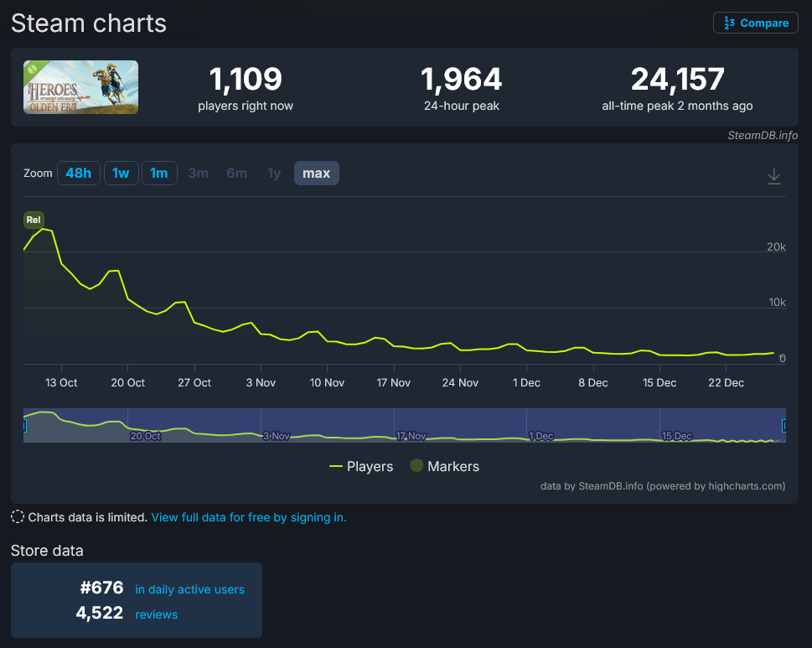Open the View full data sign-in link
Image resolution: width=812 pixels, height=648 pixels.
click(x=249, y=517)
